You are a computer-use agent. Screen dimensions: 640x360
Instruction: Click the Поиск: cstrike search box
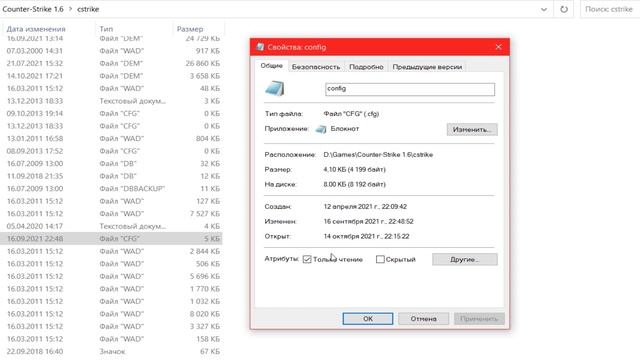click(x=610, y=9)
